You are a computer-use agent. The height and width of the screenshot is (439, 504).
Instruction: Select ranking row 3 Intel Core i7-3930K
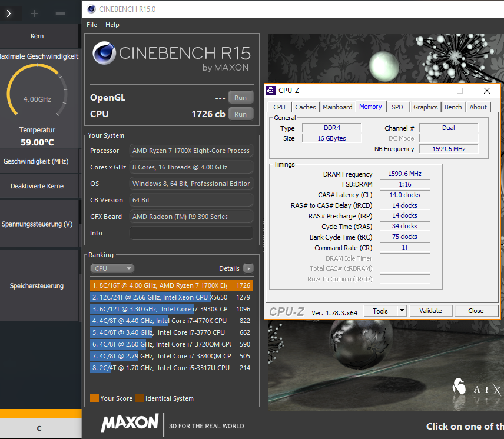(x=172, y=309)
